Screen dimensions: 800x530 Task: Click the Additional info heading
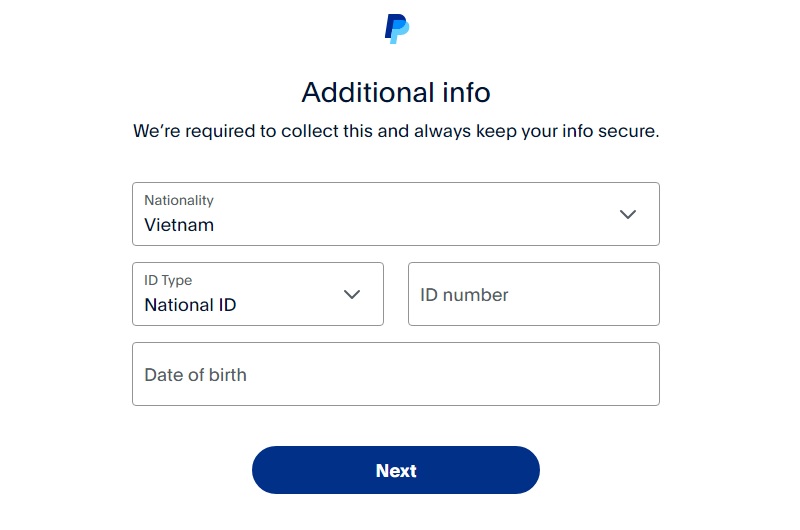click(x=396, y=93)
